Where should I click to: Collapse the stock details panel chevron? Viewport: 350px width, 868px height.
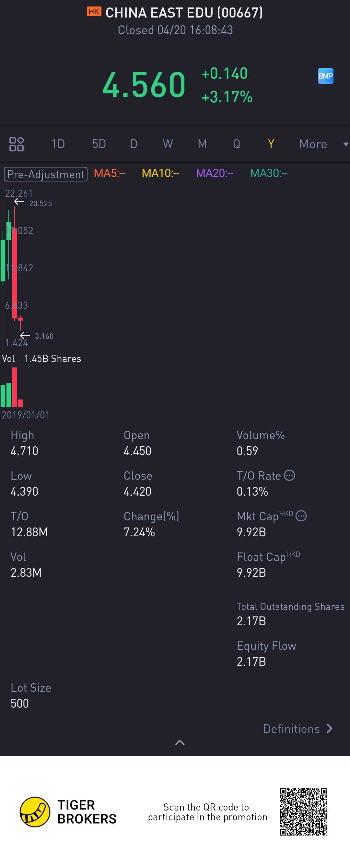click(x=180, y=742)
